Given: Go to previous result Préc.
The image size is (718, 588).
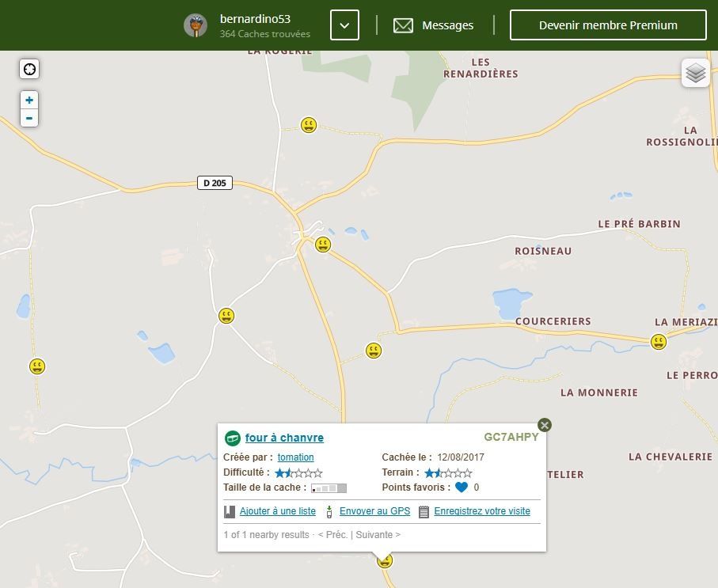Looking at the screenshot, I should 332,535.
